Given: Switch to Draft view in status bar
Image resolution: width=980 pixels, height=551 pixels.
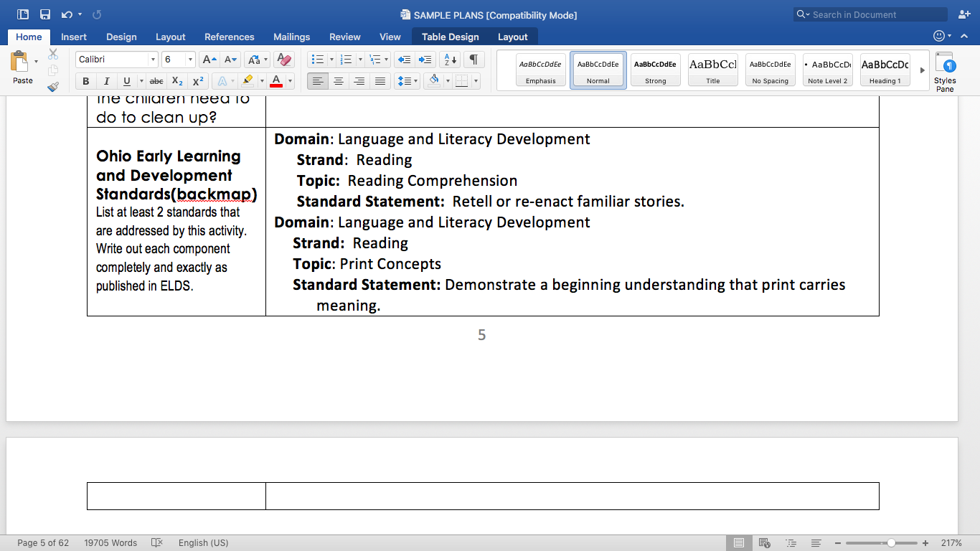Looking at the screenshot, I should coord(816,543).
